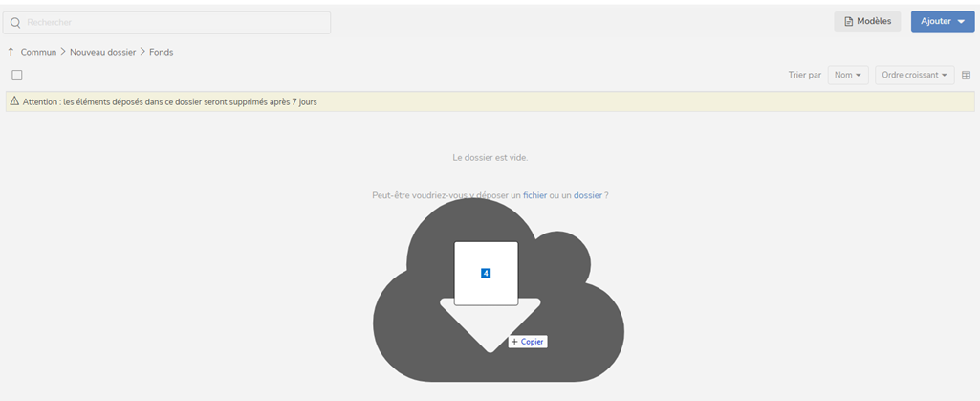Image resolution: width=980 pixels, height=401 pixels.
Task: Go up one level with arrow icon
Action: tap(11, 52)
